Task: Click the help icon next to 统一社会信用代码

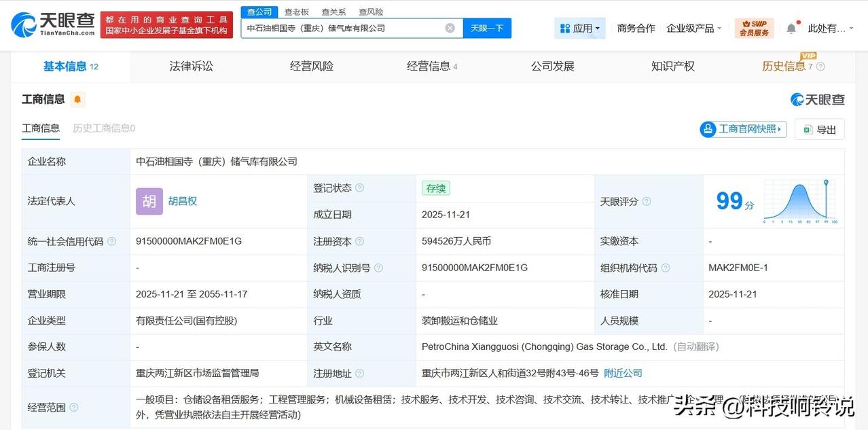Action: [111, 241]
